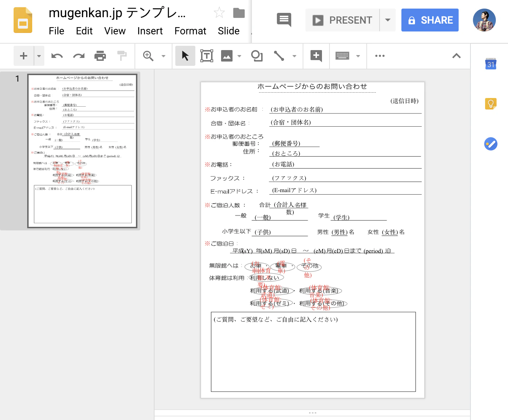The image size is (508, 420).
Task: Insert an image with the image tool
Action: pos(227,56)
